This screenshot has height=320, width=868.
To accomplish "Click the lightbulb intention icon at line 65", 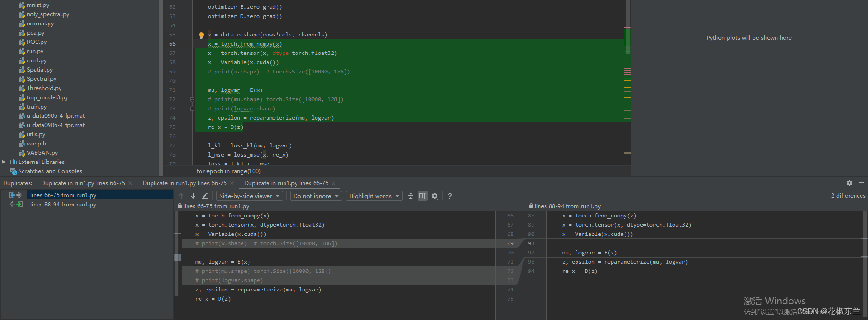I will (201, 35).
